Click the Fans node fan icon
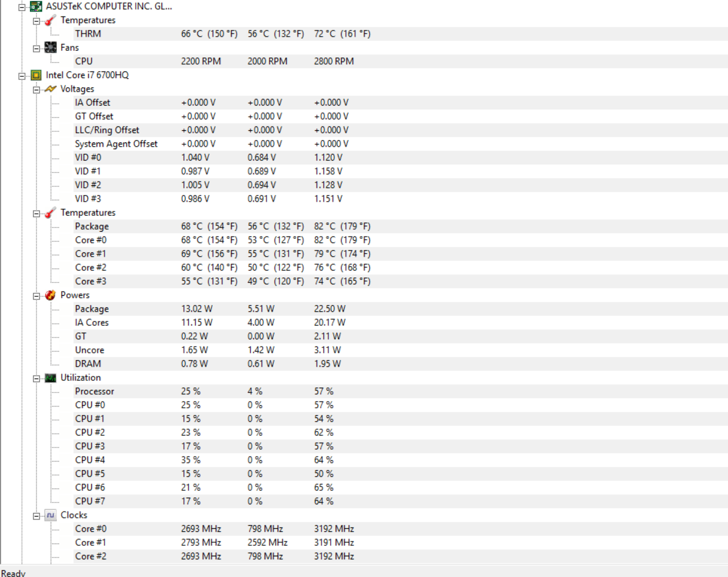This screenshot has width=728, height=577. coord(51,48)
